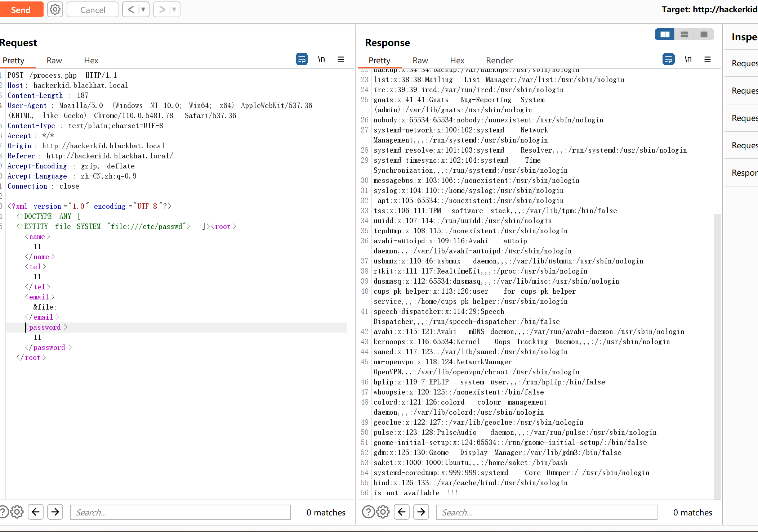Click the saket user line in response
This screenshot has height=532, width=758.
tap(470, 463)
